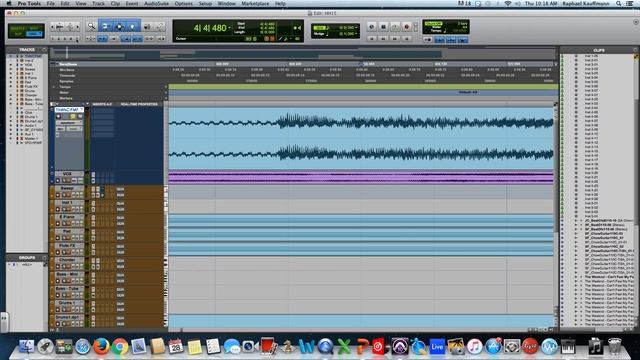Toggle visibility of Sweep in Tracks list
Screen dimensions: 640x360
coord(11,69)
